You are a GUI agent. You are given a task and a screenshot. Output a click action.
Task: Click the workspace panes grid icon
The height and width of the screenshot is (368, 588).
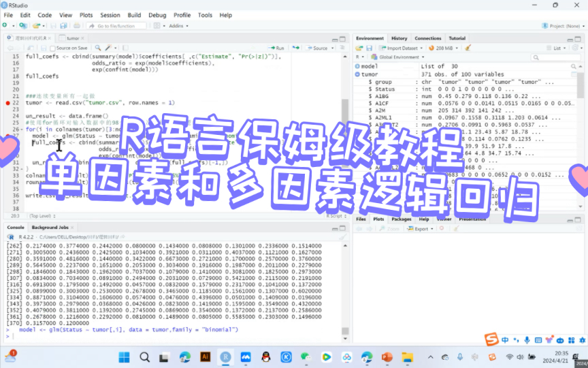[x=157, y=25]
